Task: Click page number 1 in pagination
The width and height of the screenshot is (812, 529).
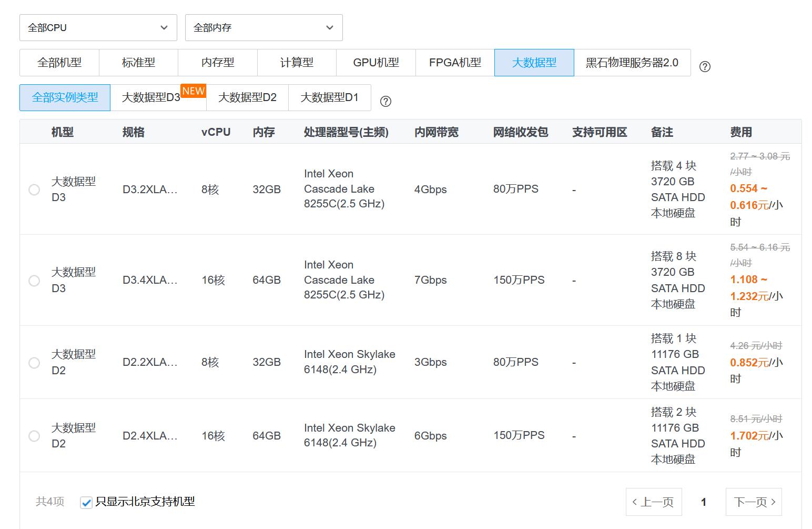Action: pos(704,502)
